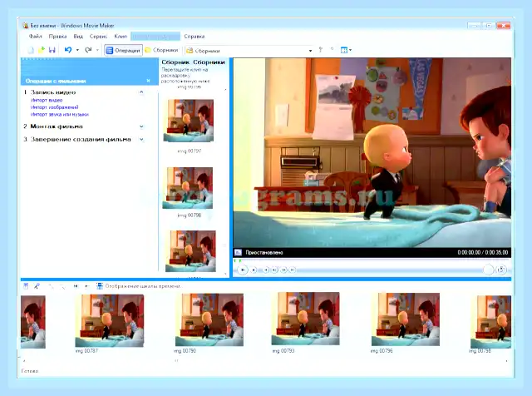The width and height of the screenshot is (532, 396).
Task: Step to the previous frame
Action: (x=275, y=270)
